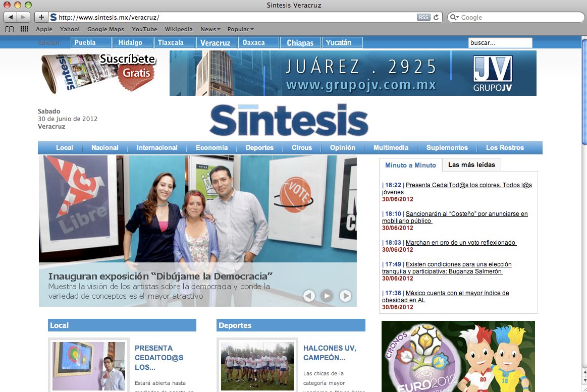Click the browser back arrow button
The image size is (587, 392).
pos(11,17)
